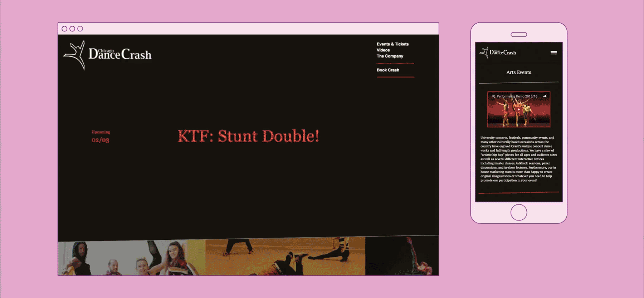Tap the Dance Crash logo on mobile
Image resolution: width=644 pixels, height=298 pixels.
pos(498,53)
